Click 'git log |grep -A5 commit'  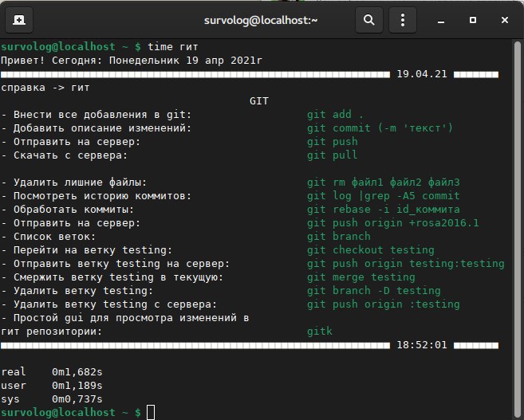(384, 195)
